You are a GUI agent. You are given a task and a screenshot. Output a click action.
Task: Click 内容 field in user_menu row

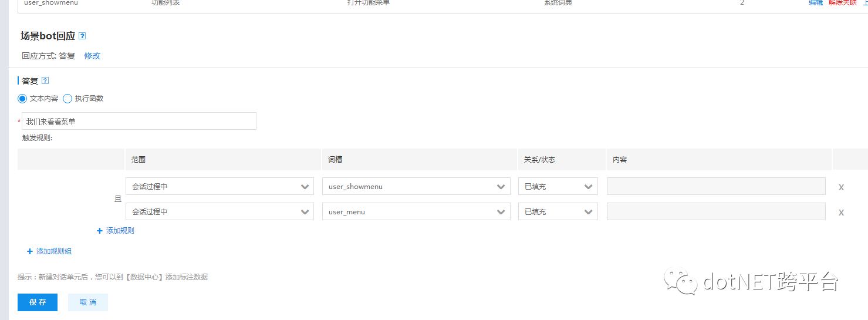click(716, 211)
